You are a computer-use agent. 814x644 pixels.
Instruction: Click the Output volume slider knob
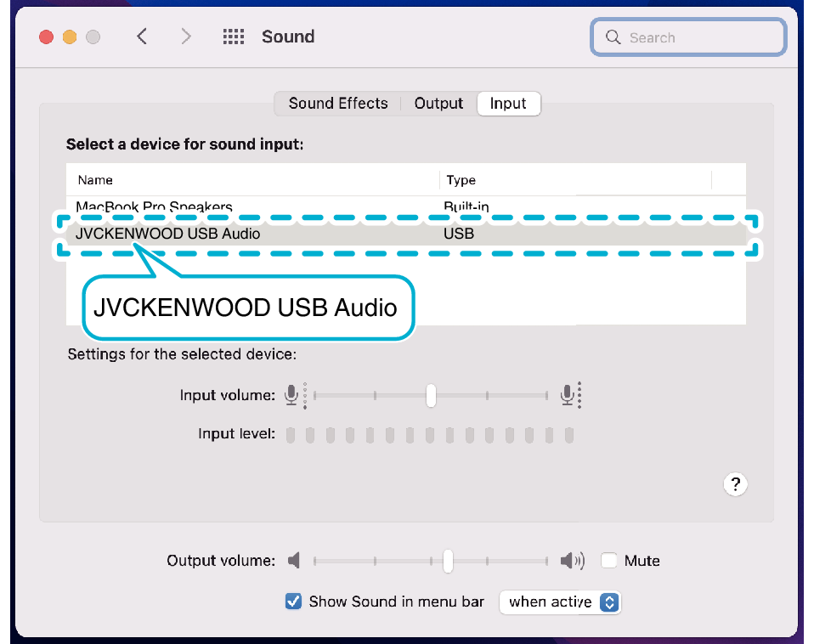coord(448,561)
